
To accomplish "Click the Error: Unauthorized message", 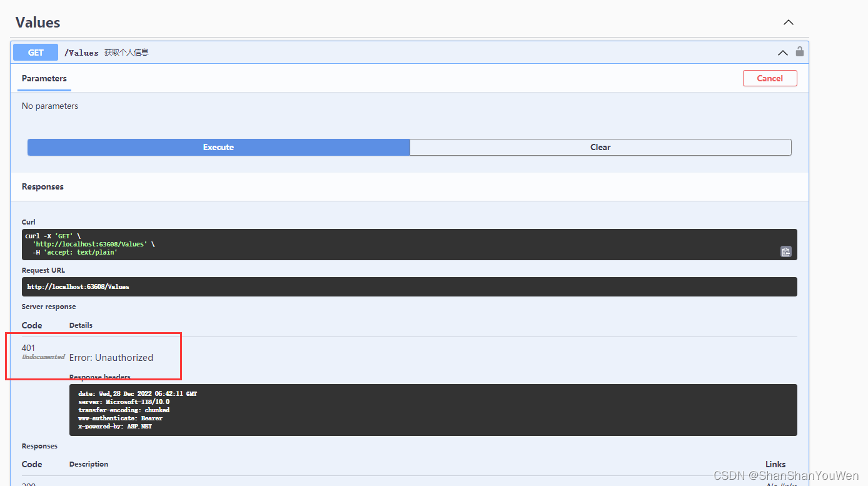I will [111, 357].
